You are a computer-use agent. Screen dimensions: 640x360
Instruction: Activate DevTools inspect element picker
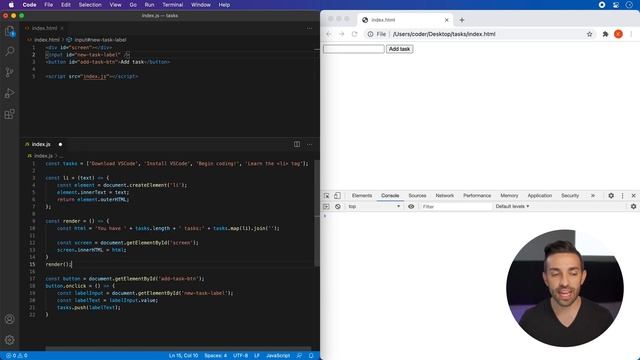click(x=327, y=196)
